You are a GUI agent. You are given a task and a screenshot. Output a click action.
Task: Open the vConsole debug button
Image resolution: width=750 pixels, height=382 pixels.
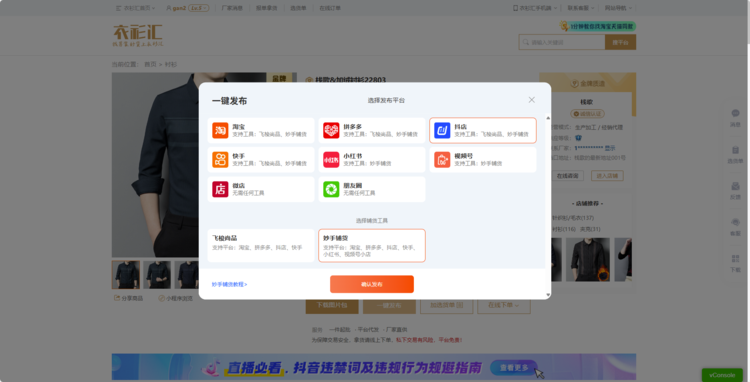coord(722,375)
